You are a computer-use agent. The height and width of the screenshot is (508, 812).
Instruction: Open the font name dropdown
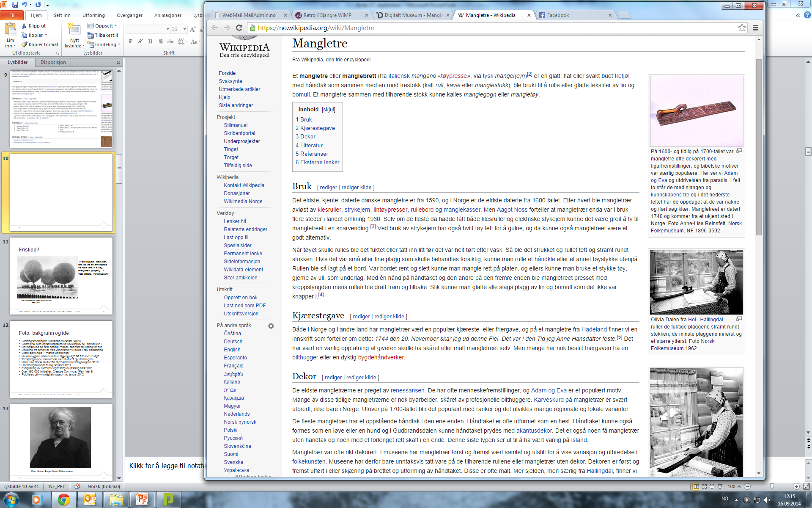tap(167, 29)
